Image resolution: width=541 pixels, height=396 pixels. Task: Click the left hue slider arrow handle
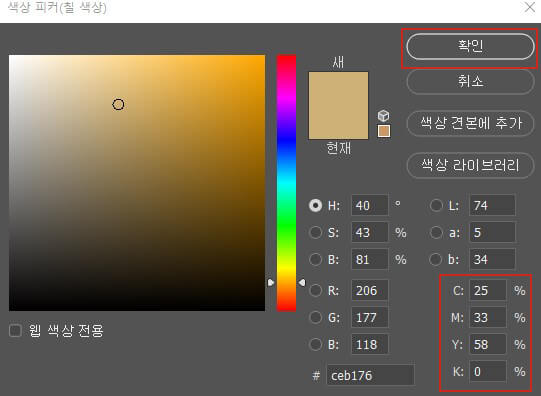271,283
